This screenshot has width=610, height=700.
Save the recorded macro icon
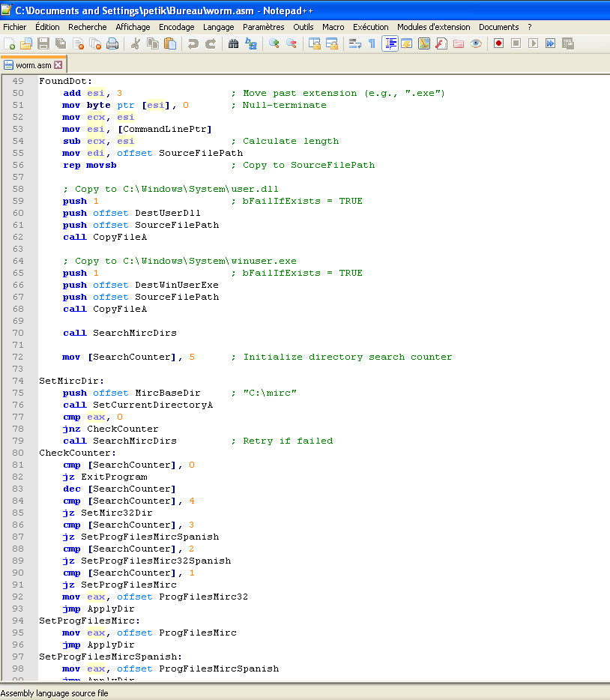[x=568, y=43]
